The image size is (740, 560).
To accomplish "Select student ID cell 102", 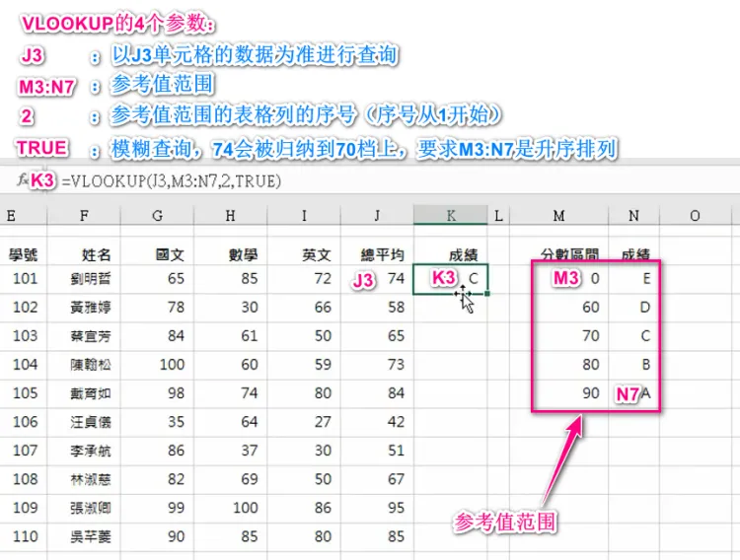I will click(x=25, y=308).
